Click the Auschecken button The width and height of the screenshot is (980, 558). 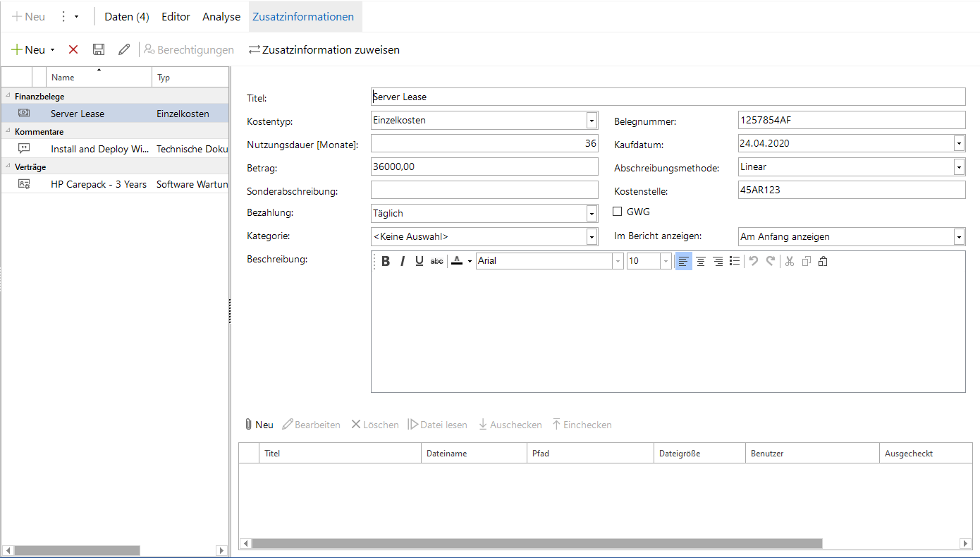pos(510,425)
